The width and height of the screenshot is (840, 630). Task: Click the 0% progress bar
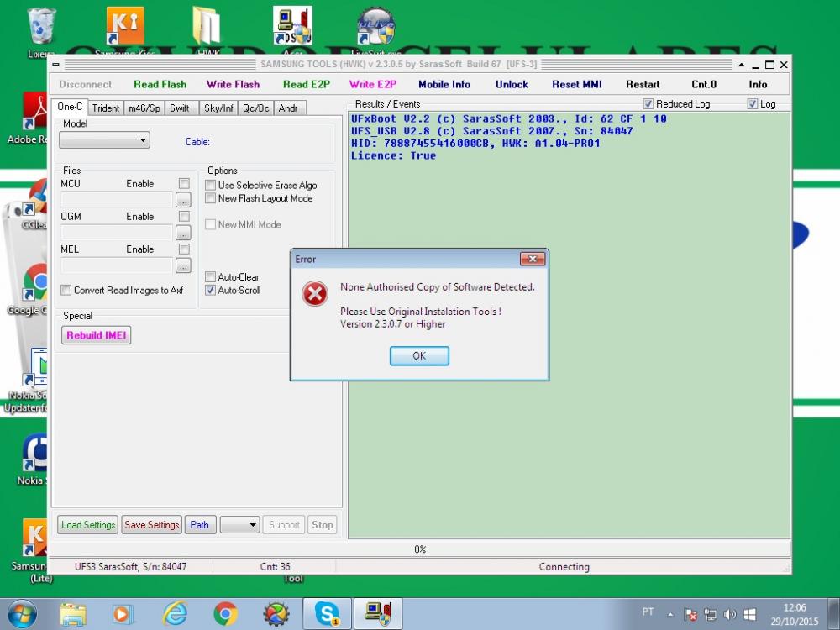(419, 549)
